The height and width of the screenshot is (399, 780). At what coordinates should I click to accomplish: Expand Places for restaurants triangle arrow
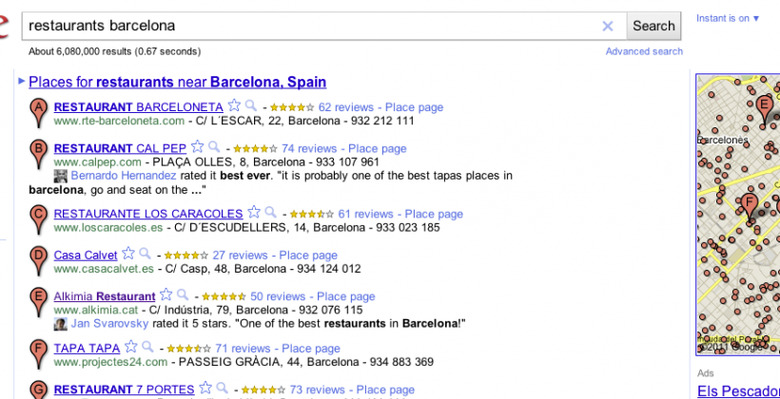[x=21, y=80]
